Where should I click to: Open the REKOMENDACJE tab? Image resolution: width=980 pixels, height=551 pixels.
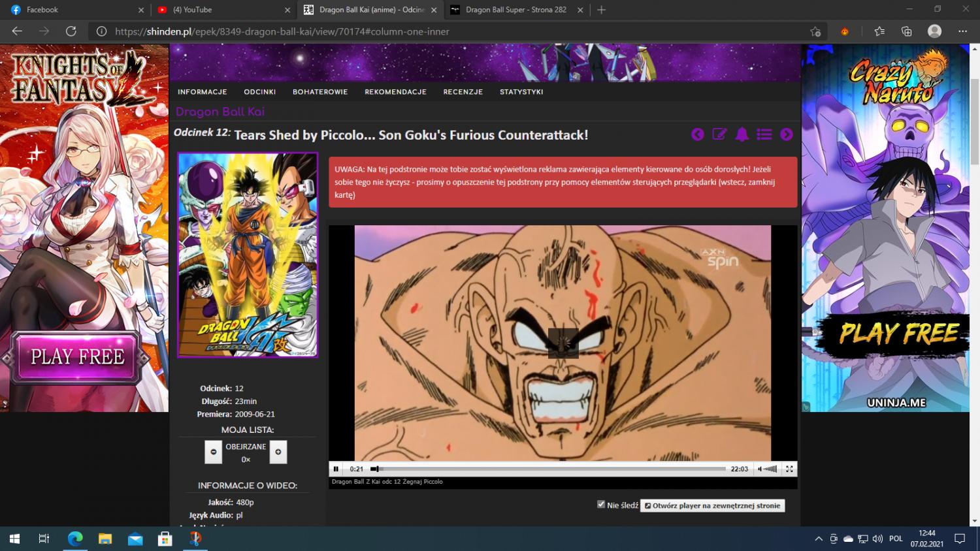tap(395, 92)
